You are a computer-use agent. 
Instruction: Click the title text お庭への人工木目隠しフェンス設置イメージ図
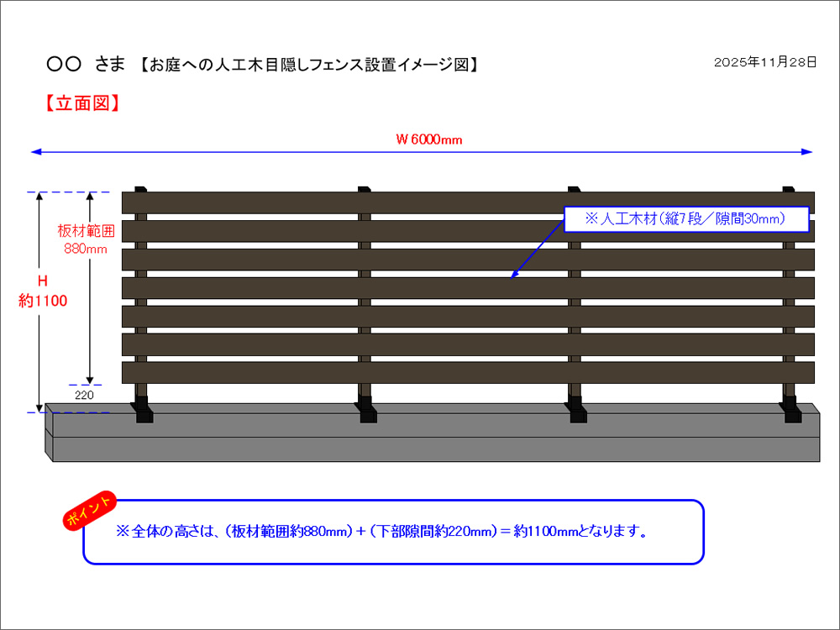click(x=310, y=65)
